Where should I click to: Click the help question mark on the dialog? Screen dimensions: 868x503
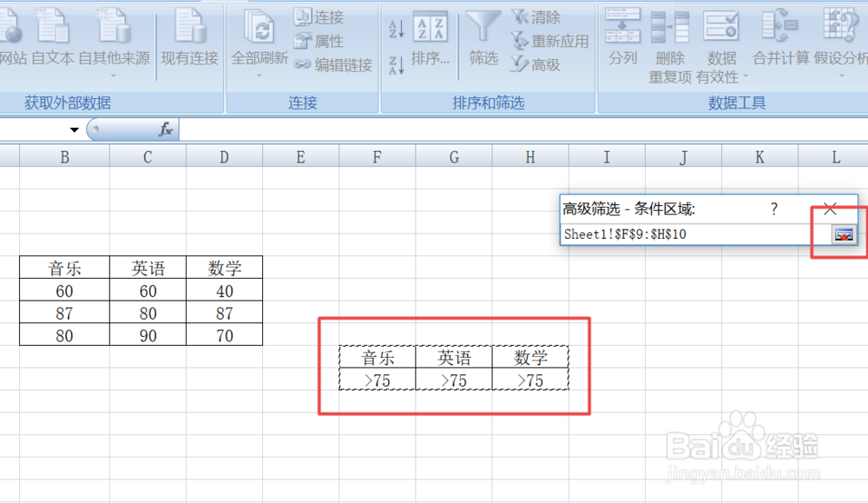[x=773, y=208]
